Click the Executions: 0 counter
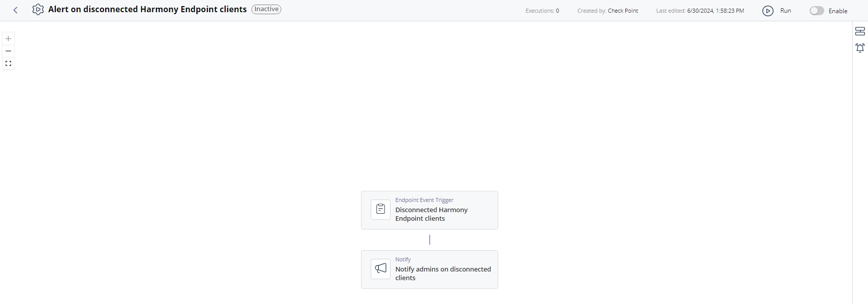868x304 pixels. pyautogui.click(x=542, y=11)
